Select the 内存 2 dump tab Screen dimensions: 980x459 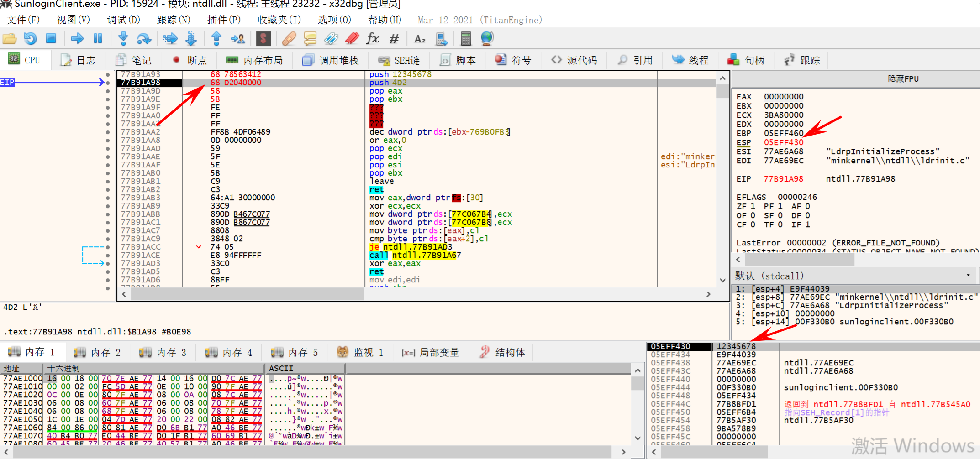[97, 352]
